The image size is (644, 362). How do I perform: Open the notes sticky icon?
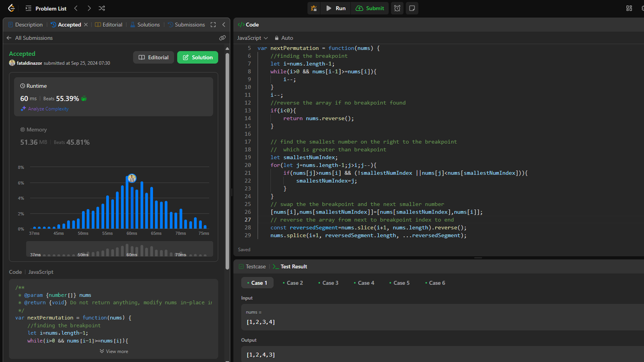pyautogui.click(x=412, y=8)
